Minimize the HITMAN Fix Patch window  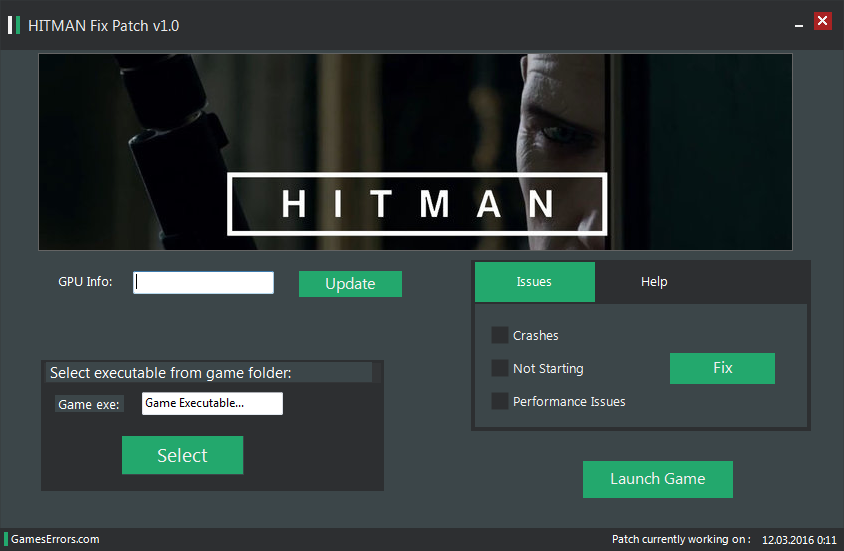click(799, 25)
